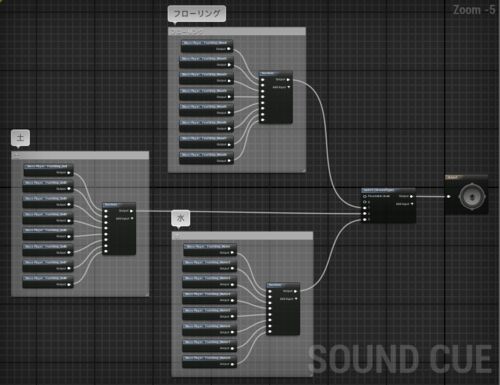Click the Random node output pin in 土 group
Image resolution: width=500 pixels, height=385 pixels.
(132, 211)
